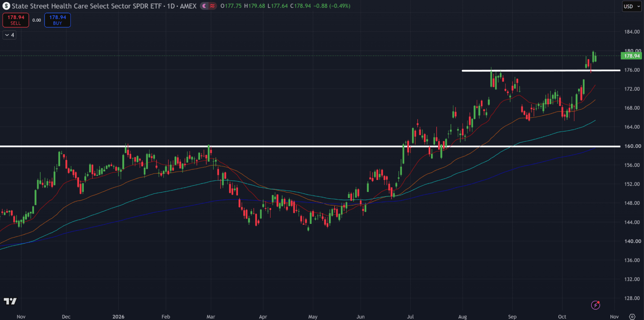644x320 pixels.
Task: Collapse the indicator legend showing 4
Action: [x=9, y=35]
